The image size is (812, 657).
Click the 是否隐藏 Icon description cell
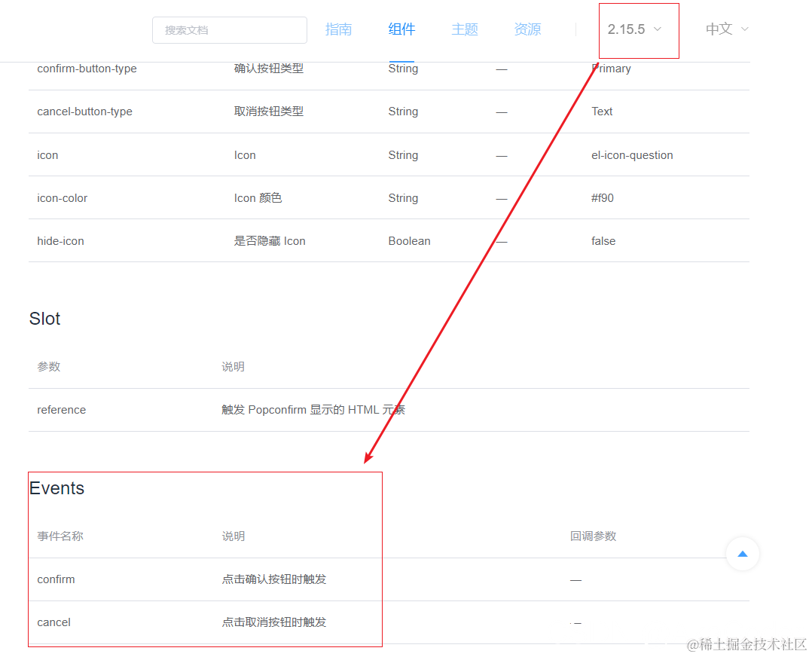(270, 241)
